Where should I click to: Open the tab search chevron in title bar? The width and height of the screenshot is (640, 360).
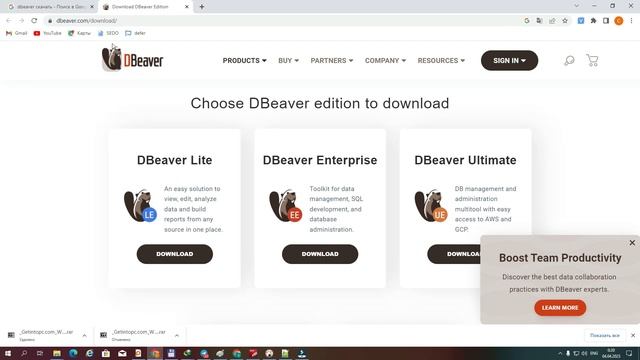coord(576,6)
